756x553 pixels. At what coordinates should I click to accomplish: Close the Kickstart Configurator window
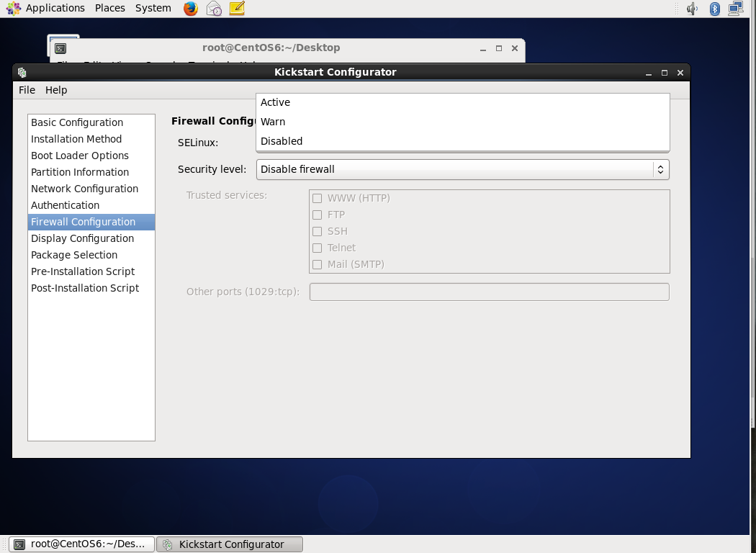click(680, 73)
